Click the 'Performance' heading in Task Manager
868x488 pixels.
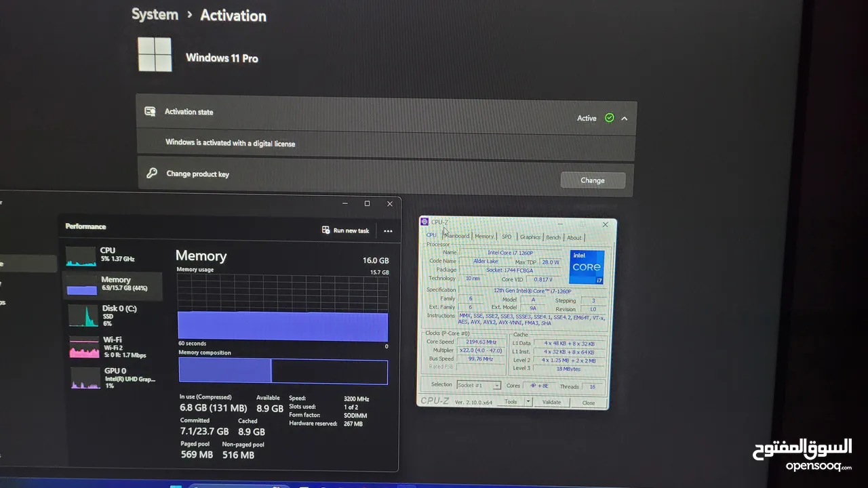(85, 226)
